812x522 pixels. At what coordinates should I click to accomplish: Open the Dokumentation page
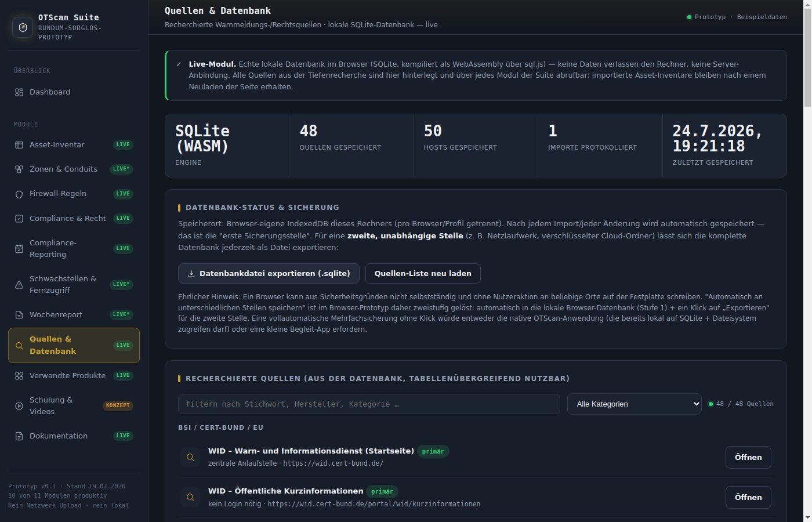[x=74, y=436]
